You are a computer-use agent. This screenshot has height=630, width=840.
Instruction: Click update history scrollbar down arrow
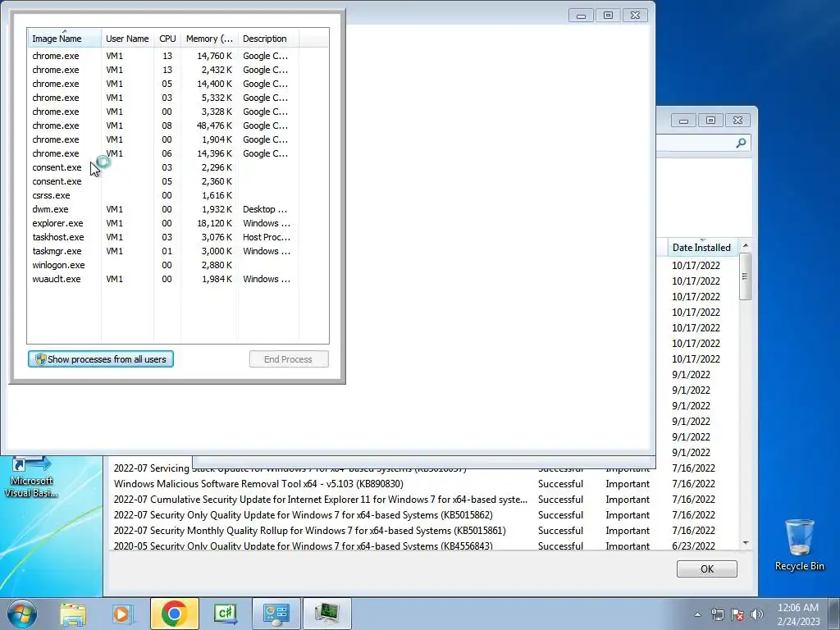tap(745, 543)
